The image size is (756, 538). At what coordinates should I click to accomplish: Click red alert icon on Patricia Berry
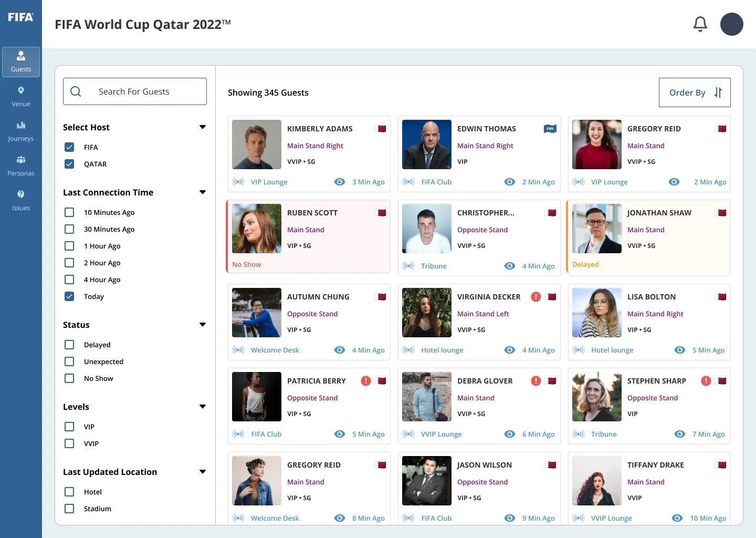pos(366,381)
